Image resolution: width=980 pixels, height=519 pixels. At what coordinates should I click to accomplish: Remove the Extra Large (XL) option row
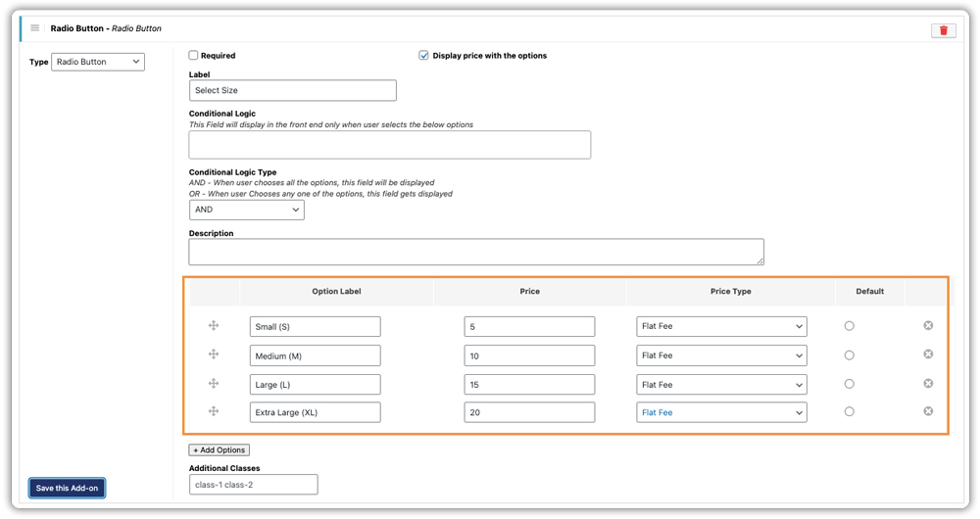928,411
